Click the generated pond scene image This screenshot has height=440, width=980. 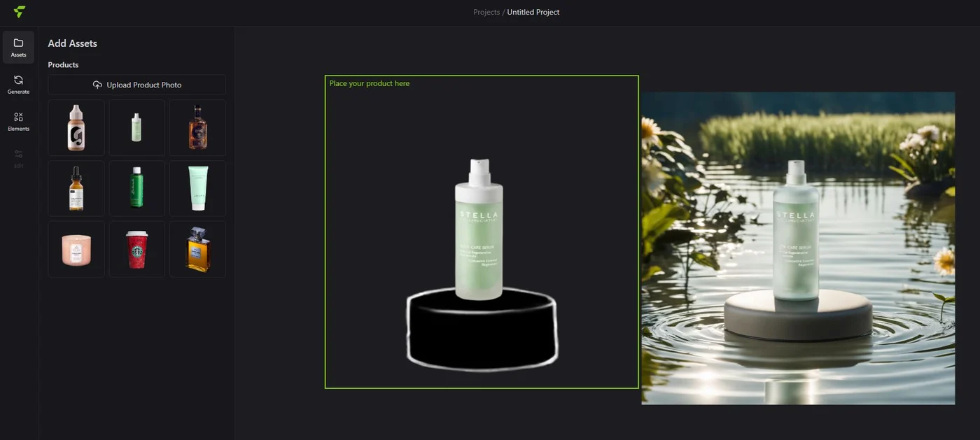pyautogui.click(x=798, y=248)
